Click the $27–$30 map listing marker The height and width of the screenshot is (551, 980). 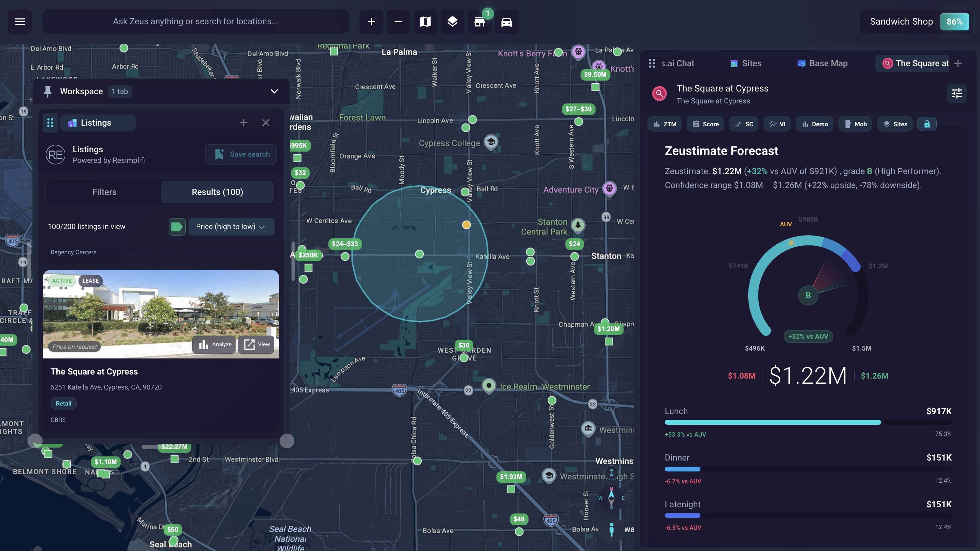578,109
